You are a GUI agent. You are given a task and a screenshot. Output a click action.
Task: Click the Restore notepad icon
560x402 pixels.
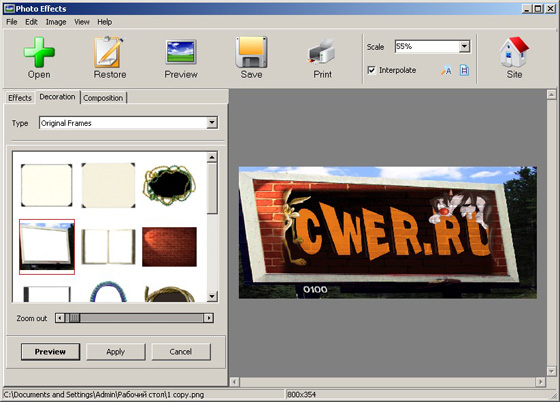pos(109,51)
